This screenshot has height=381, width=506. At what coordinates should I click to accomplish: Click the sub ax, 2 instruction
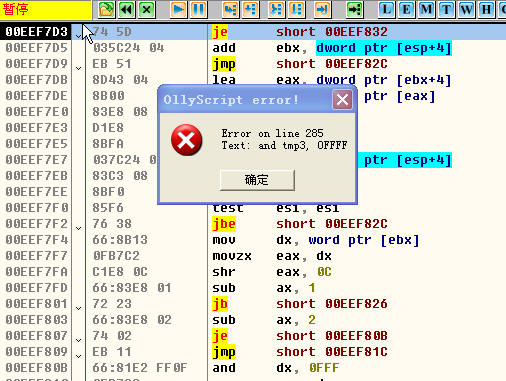pos(264,320)
